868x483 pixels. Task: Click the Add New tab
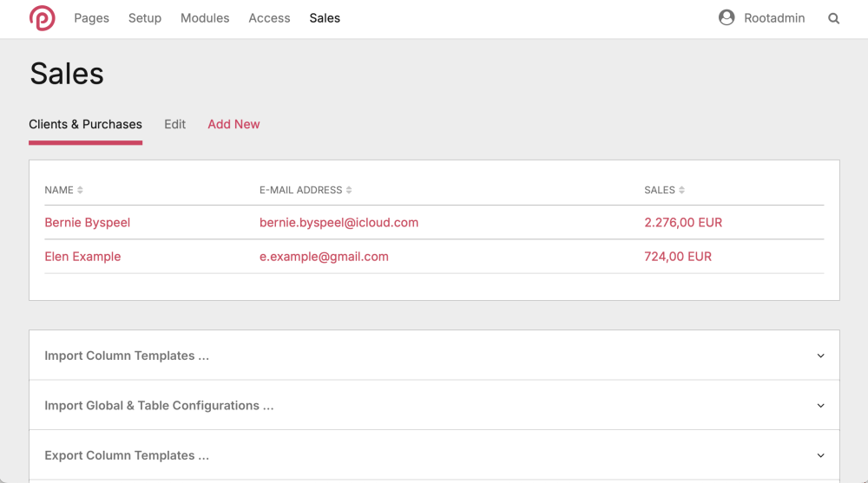coord(233,124)
